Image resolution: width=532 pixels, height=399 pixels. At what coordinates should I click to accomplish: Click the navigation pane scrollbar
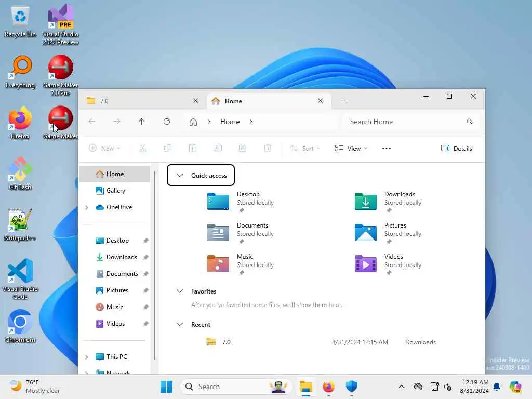(155, 264)
